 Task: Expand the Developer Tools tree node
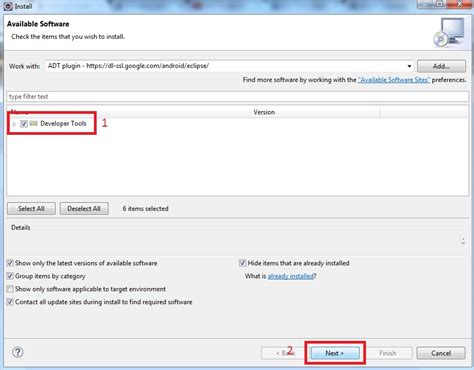[x=14, y=124]
